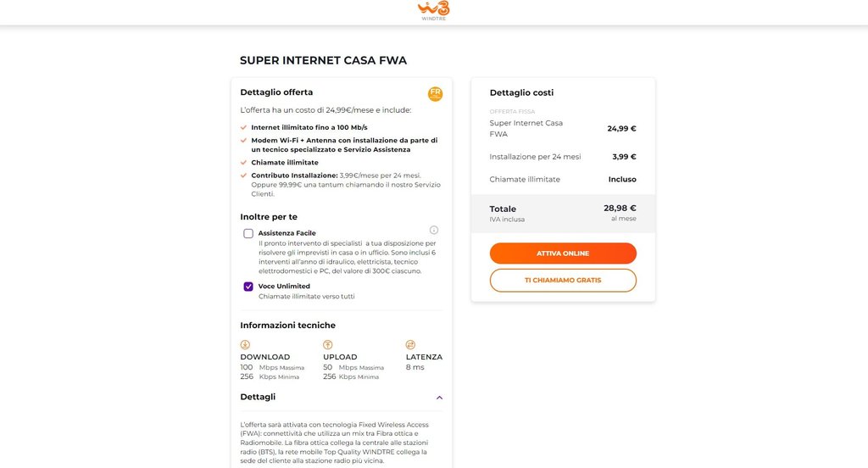The image size is (868, 468).
Task: Click checkmark beside Contributo Installazione
Action: (243, 175)
